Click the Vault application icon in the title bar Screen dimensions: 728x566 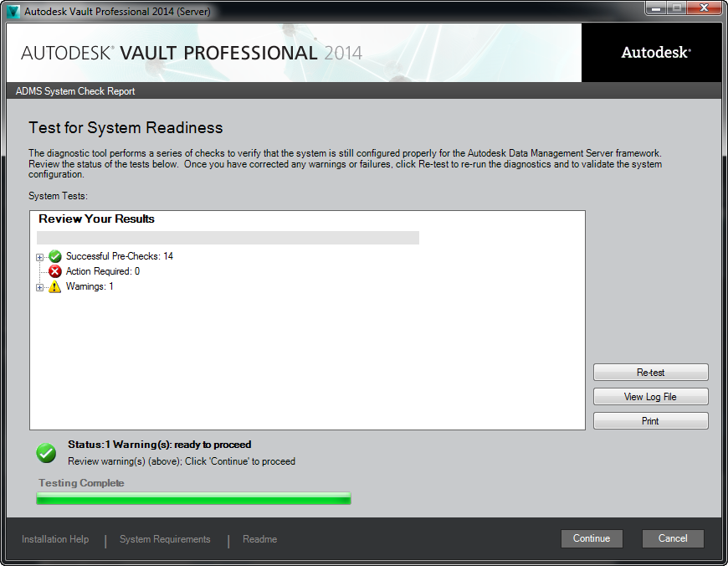[13, 11]
